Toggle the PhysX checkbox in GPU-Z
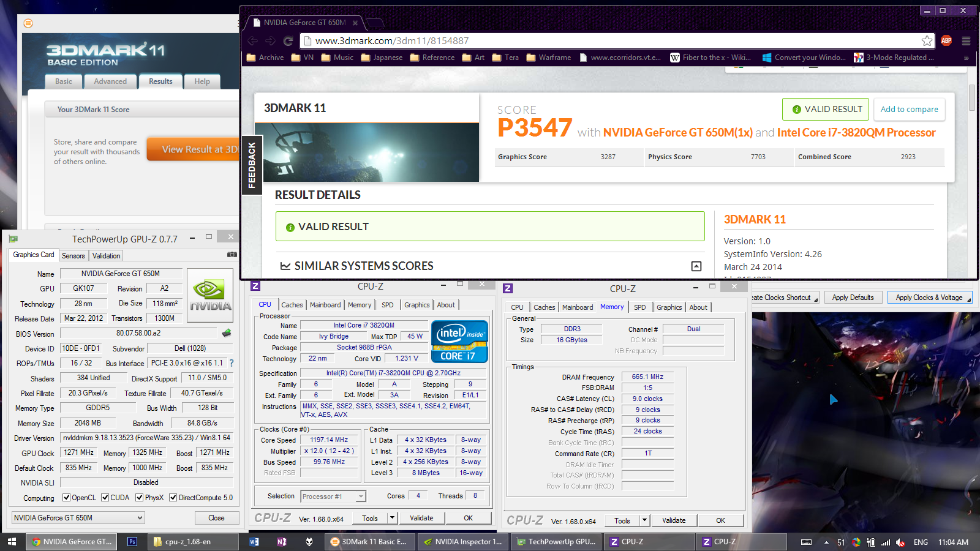 [x=139, y=498]
